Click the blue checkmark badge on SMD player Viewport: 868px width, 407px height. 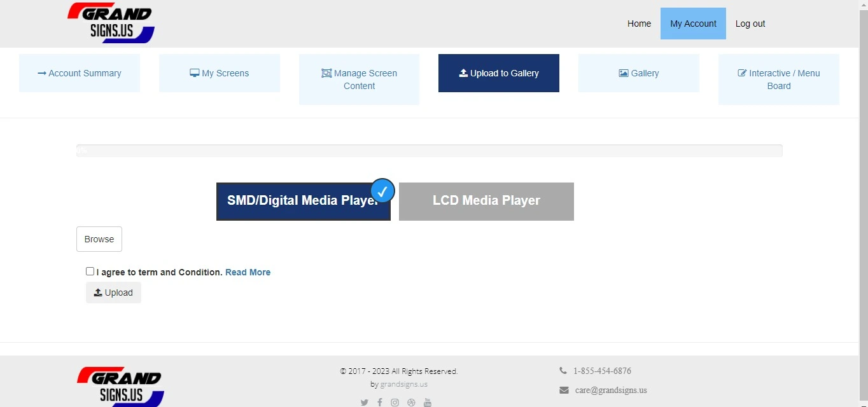[x=382, y=191]
